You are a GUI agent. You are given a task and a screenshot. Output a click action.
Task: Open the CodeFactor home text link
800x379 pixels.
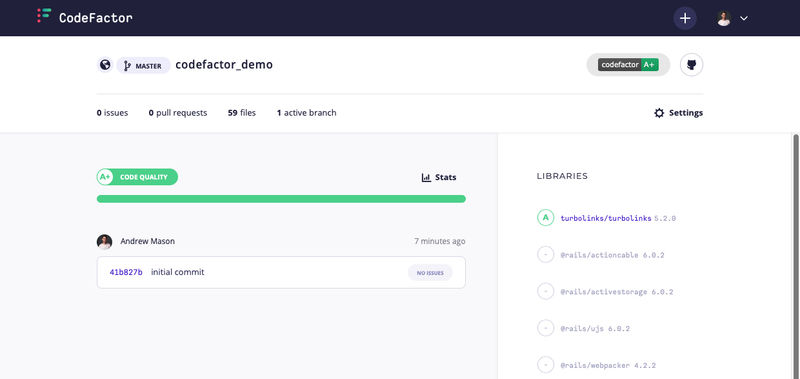(96, 18)
